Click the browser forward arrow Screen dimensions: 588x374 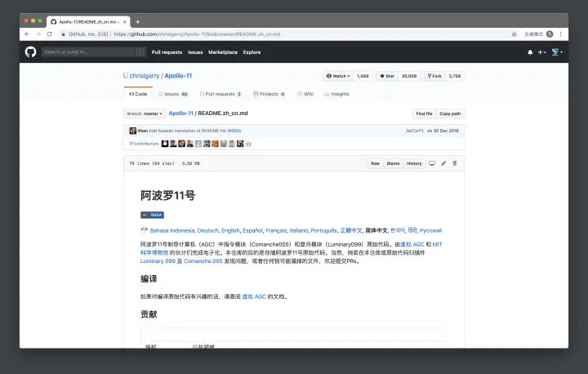pos(38,34)
